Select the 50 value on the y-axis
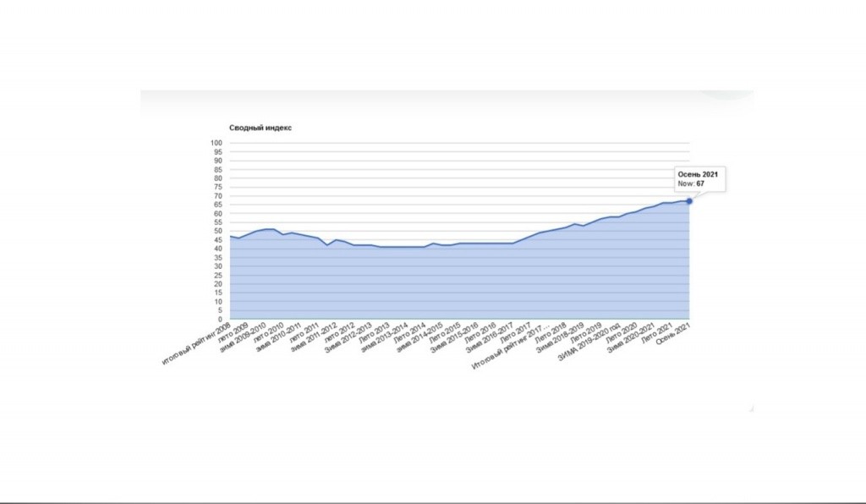Screen dimensions: 866x504 [x=217, y=231]
